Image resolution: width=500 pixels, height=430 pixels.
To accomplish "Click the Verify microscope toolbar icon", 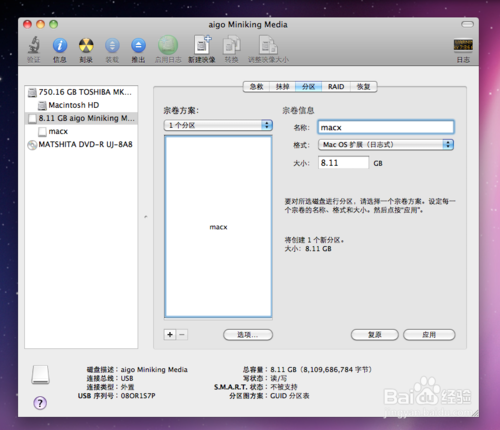I will tap(34, 45).
